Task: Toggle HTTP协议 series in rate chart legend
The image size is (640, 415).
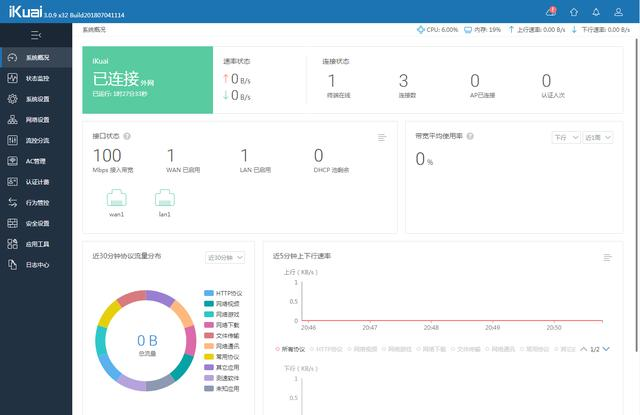Action: [328, 349]
